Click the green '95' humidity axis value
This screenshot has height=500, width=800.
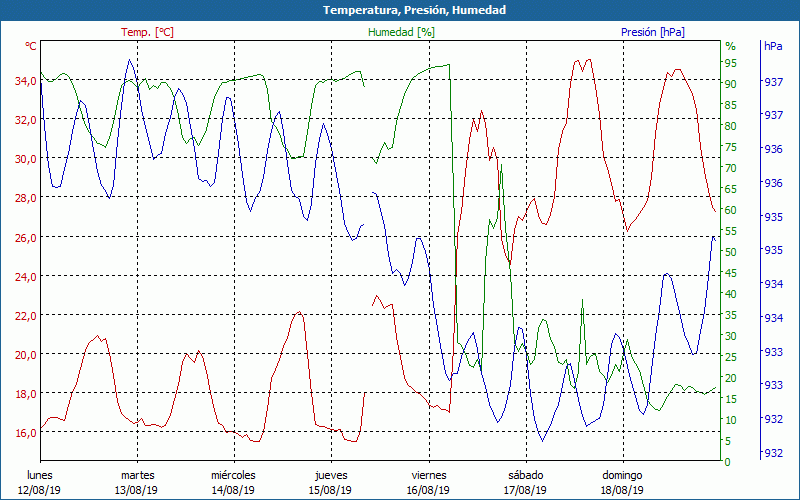(x=731, y=63)
